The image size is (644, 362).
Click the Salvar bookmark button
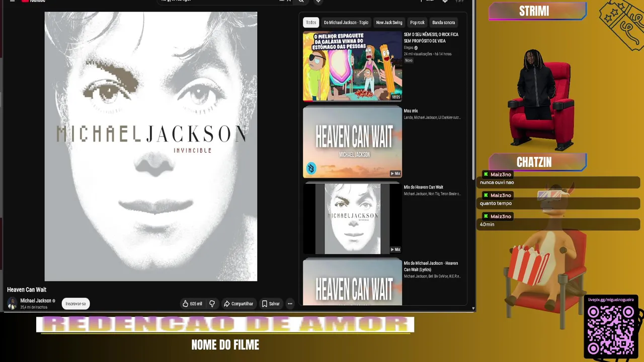click(x=271, y=304)
